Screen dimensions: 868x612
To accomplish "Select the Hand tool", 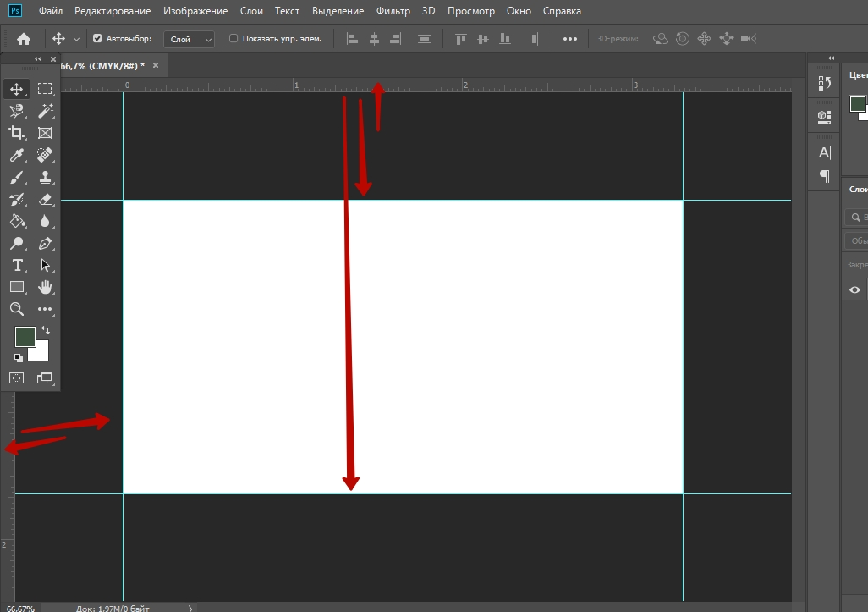I will coord(45,288).
